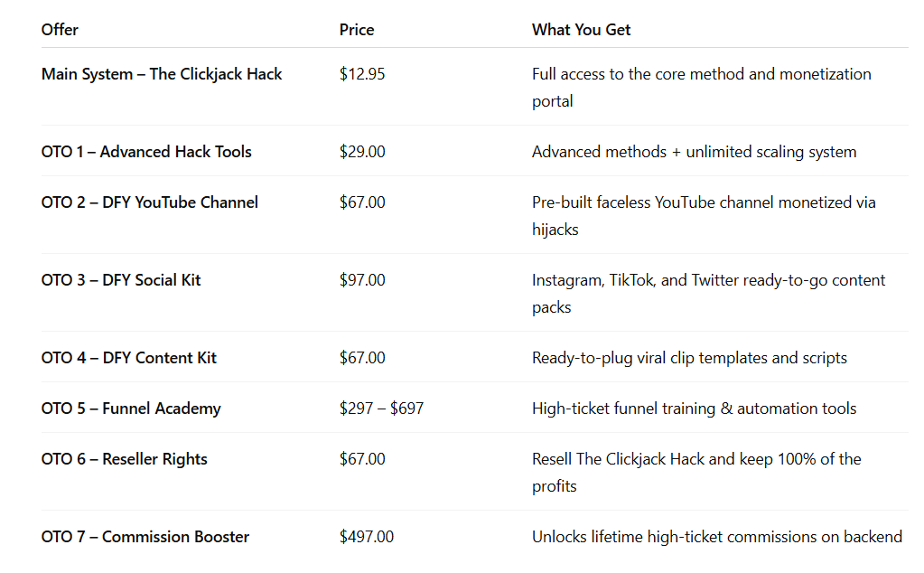Click the What You Get header
This screenshot has width=924, height=573.
click(x=581, y=30)
